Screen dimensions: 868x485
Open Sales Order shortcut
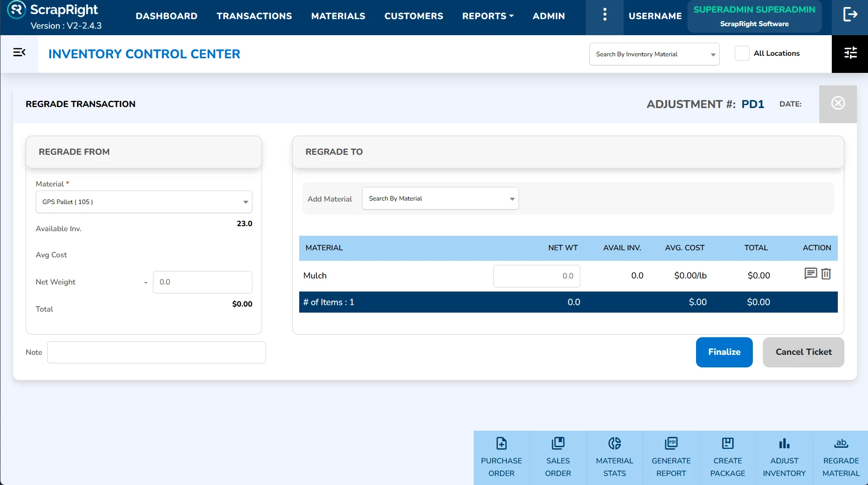tap(558, 458)
